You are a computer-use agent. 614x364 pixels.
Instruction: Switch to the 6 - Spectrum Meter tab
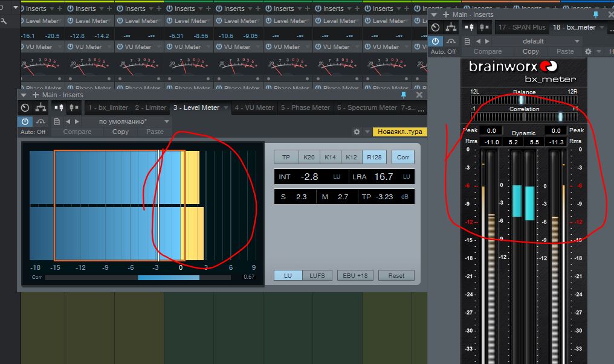[367, 107]
